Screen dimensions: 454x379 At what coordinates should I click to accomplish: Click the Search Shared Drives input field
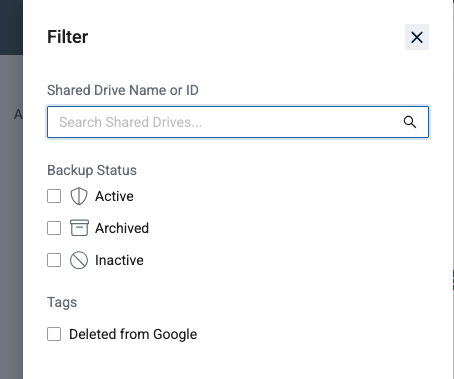click(x=238, y=122)
